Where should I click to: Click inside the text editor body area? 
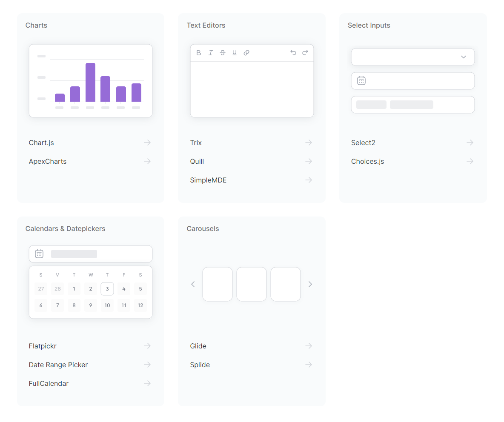pyautogui.click(x=252, y=89)
